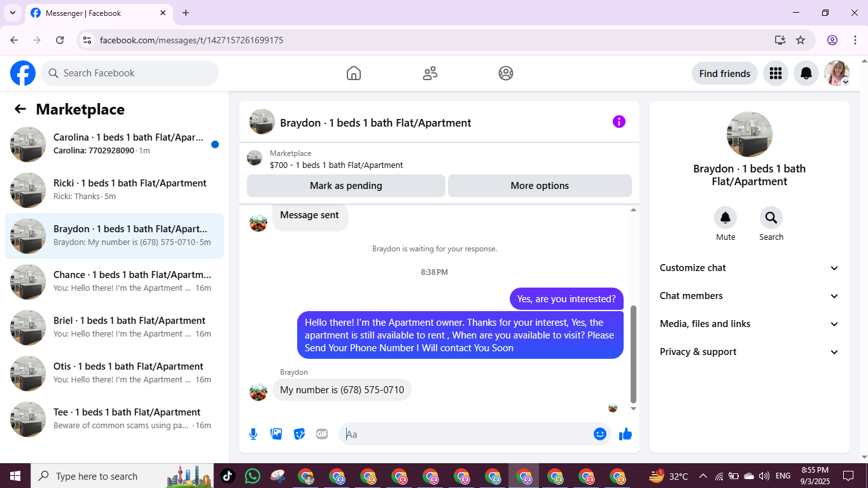Expand the Customize chat section

[x=750, y=268]
